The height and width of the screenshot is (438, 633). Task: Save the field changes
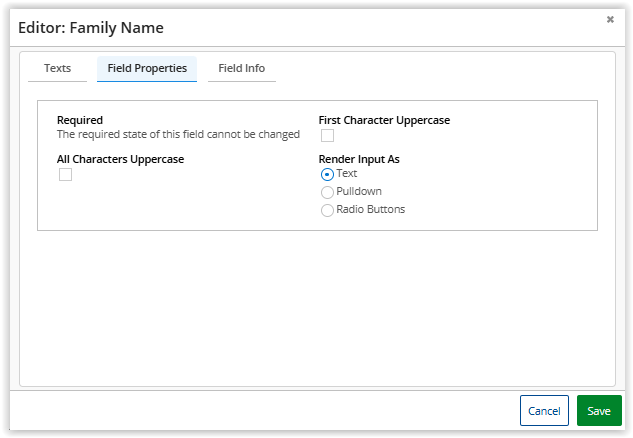pos(599,411)
